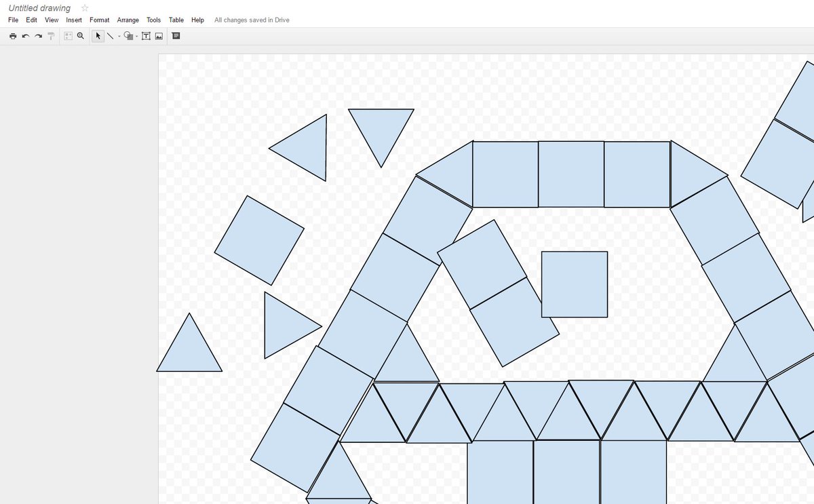This screenshot has height=504, width=814.
Task: Select the isolated downward-pointing triangle outside the ring
Action: pyautogui.click(x=381, y=131)
